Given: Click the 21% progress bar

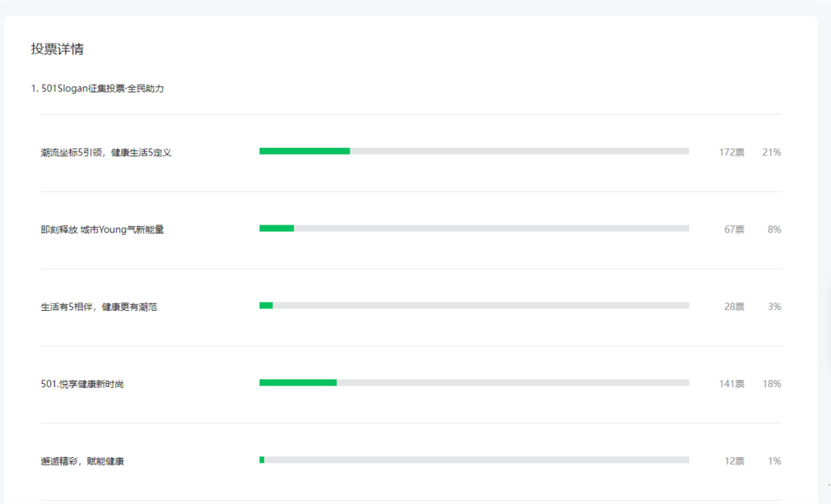Looking at the screenshot, I should [474, 151].
